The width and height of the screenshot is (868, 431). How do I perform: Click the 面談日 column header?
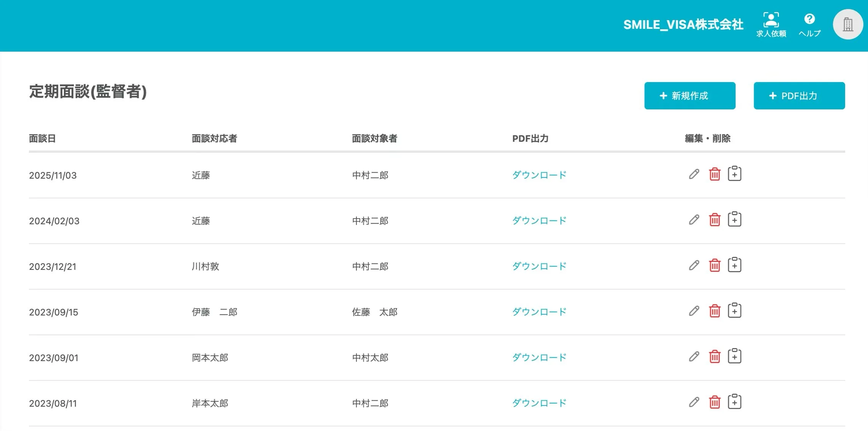coord(42,138)
